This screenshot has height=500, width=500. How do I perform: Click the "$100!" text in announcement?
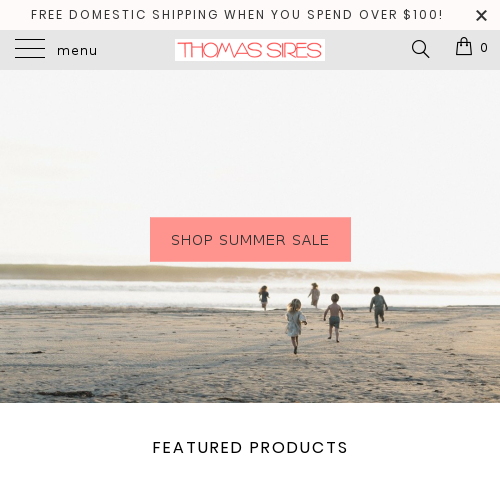click(423, 15)
